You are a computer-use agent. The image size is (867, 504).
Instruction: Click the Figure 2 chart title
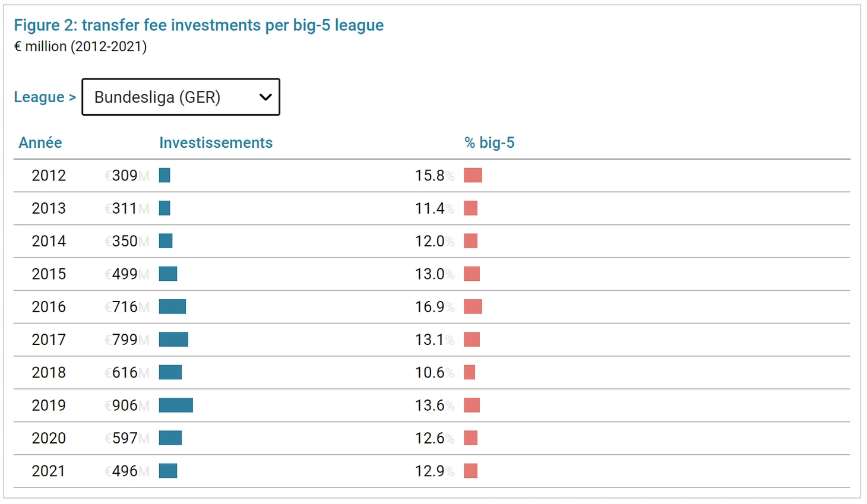[199, 25]
